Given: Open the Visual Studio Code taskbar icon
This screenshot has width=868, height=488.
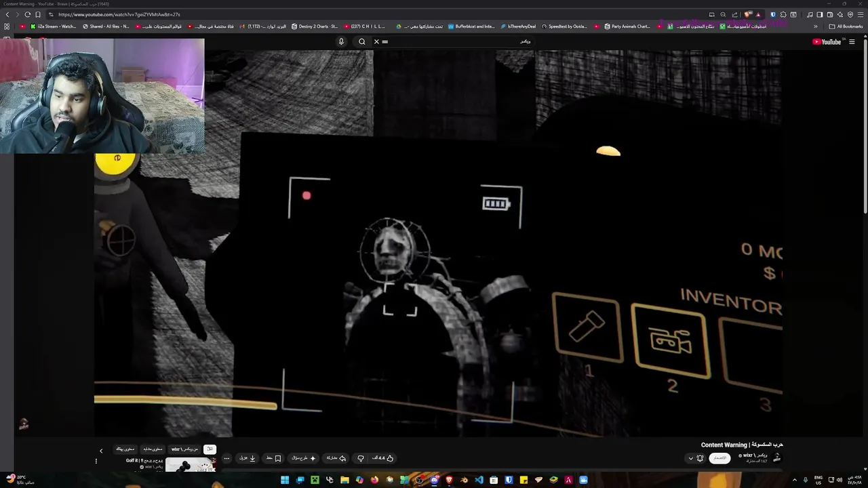Looking at the screenshot, I should click(x=479, y=480).
